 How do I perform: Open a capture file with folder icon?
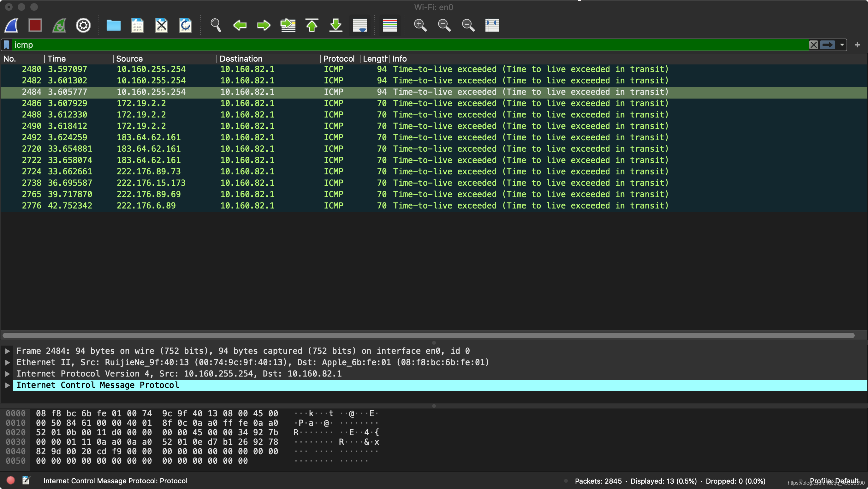114,25
